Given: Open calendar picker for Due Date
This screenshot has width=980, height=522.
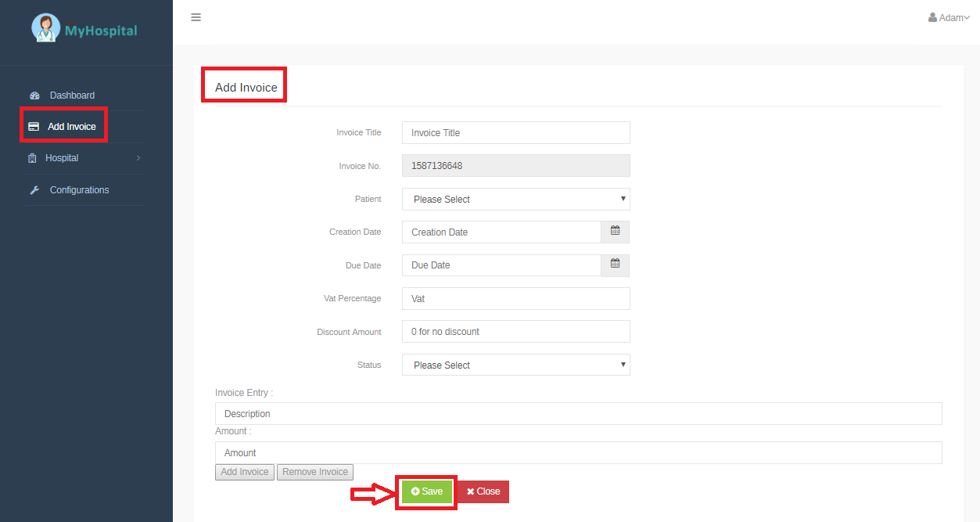Looking at the screenshot, I should pyautogui.click(x=616, y=265).
